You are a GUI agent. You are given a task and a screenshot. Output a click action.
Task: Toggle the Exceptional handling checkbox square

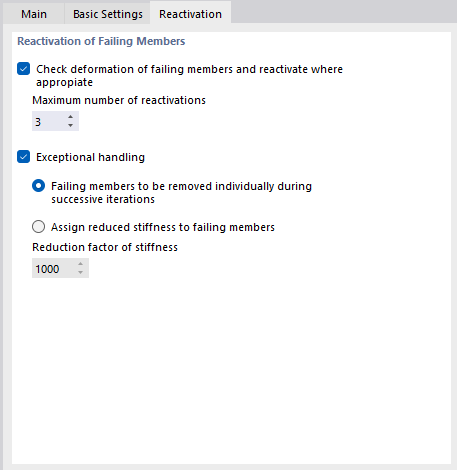click(24, 157)
